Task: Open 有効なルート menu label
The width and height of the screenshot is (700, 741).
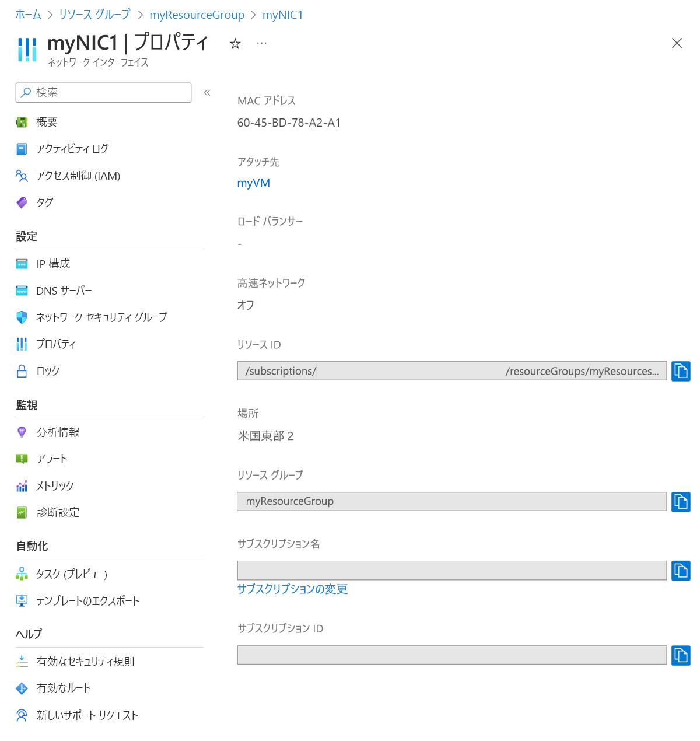Action: point(64,688)
